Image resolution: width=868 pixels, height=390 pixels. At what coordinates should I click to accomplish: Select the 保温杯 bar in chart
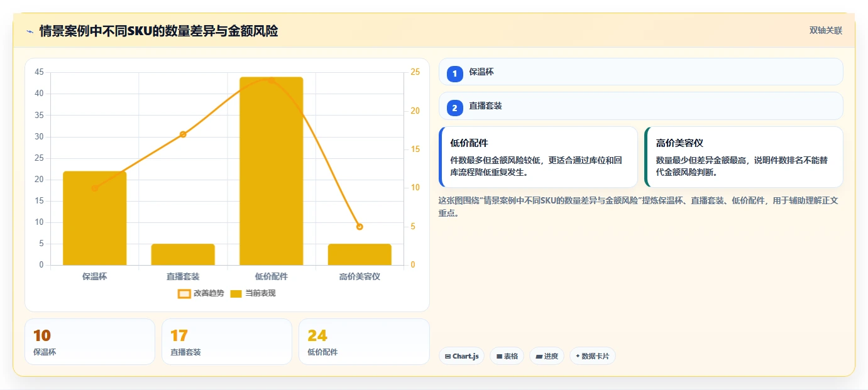(x=94, y=218)
